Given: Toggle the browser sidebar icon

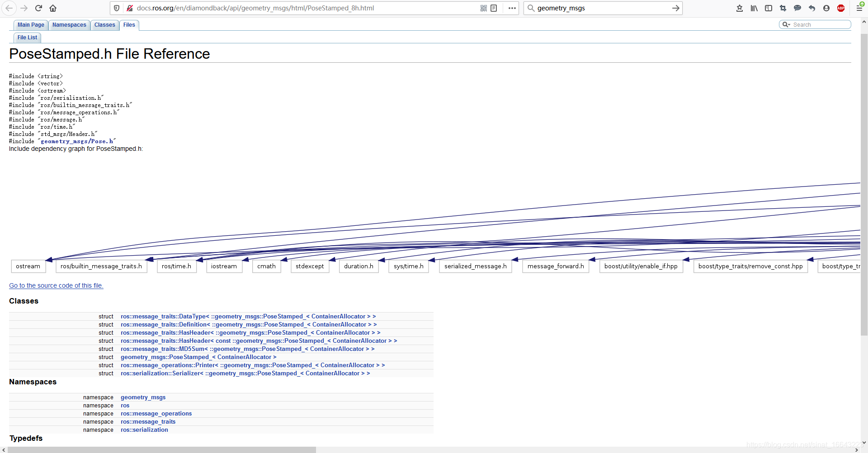Looking at the screenshot, I should point(769,8).
